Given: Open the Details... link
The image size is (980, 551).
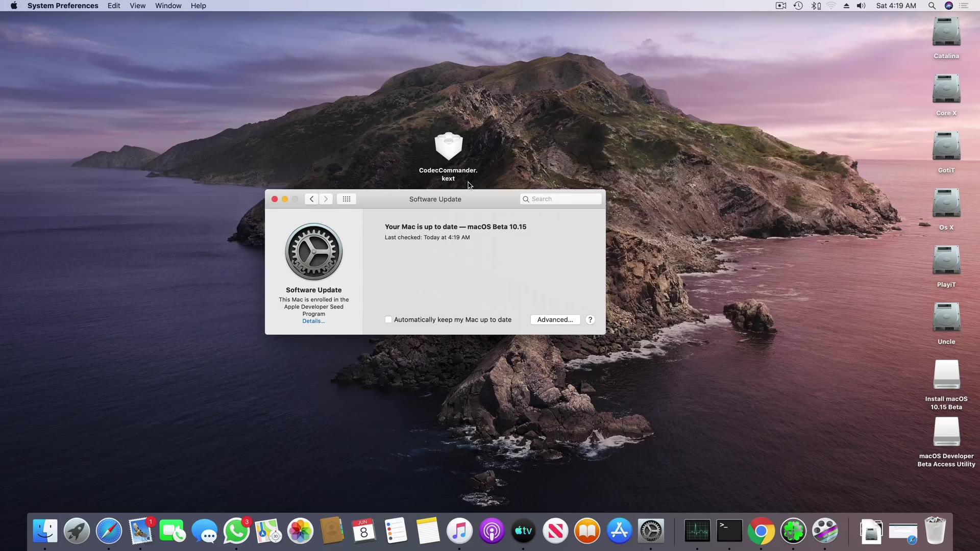Looking at the screenshot, I should [313, 321].
